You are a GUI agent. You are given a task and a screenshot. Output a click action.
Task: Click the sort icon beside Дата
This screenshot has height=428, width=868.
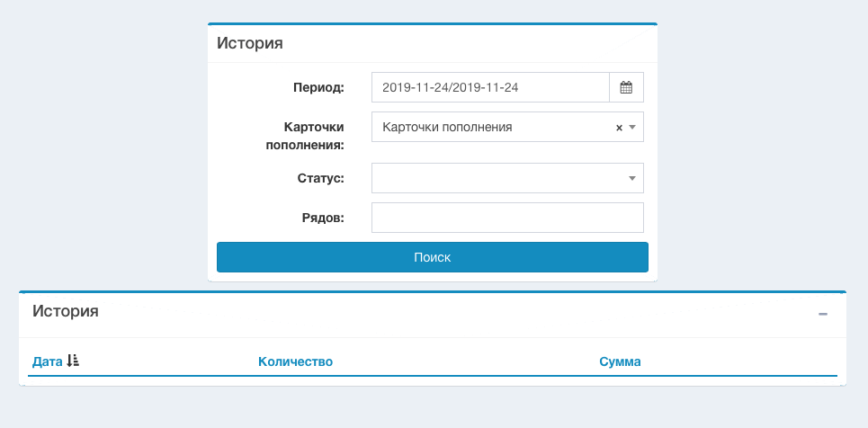(x=74, y=361)
